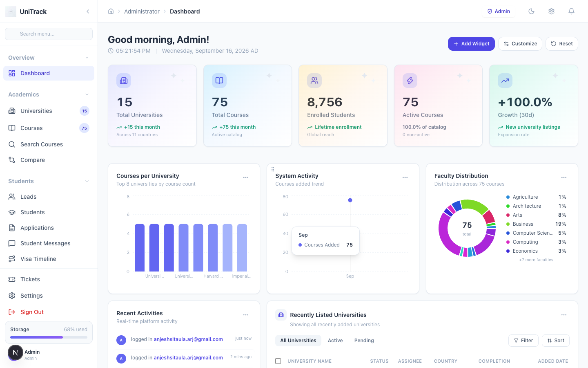Viewport: 588px width, 368px height.
Task: Open Visa Timeline in sidebar
Action: point(49,259)
